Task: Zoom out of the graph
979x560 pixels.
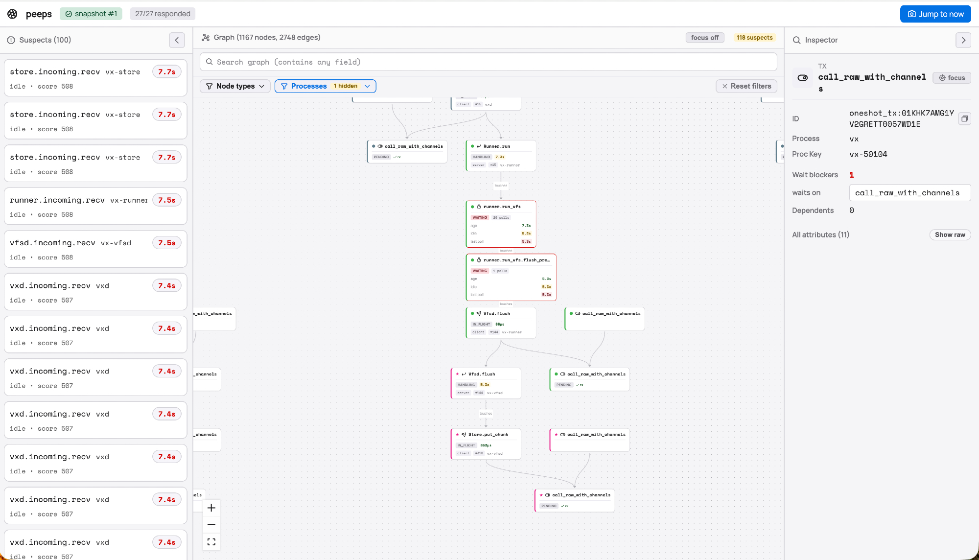Action: [211, 525]
